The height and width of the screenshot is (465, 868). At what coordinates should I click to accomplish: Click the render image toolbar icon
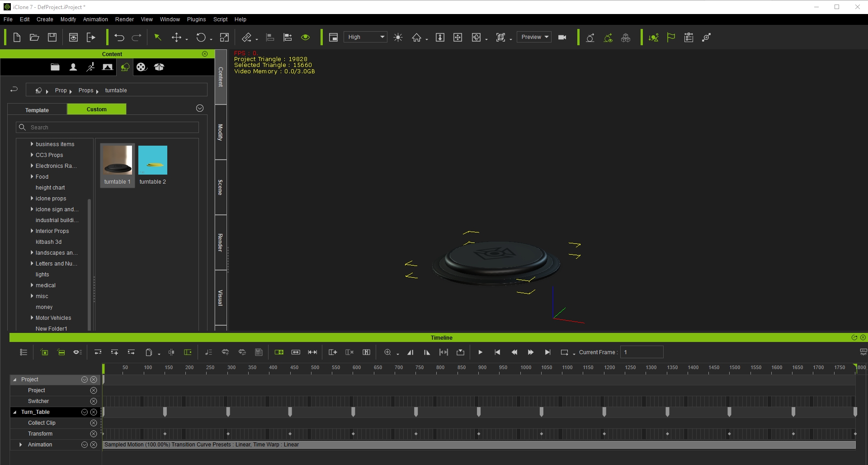point(73,38)
